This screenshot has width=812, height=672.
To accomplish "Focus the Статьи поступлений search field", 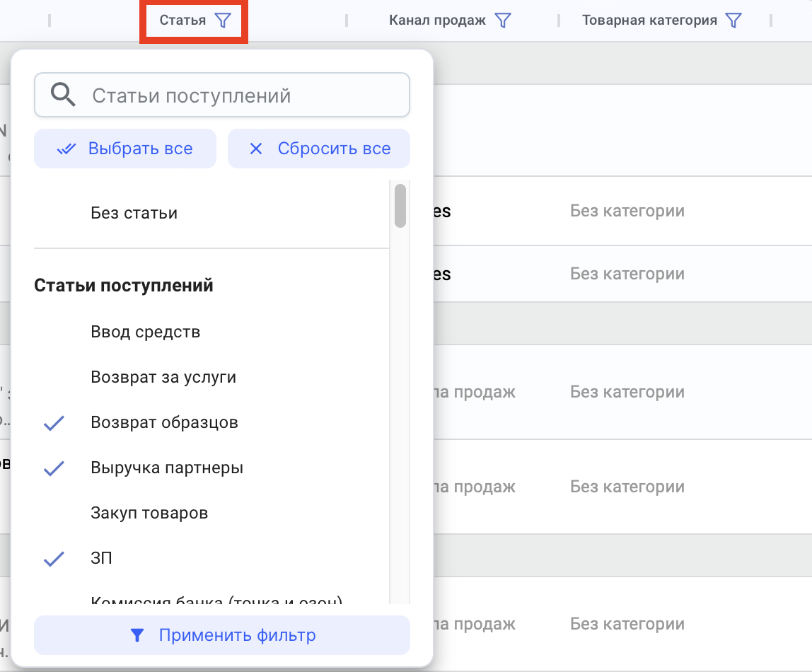I will point(240,95).
